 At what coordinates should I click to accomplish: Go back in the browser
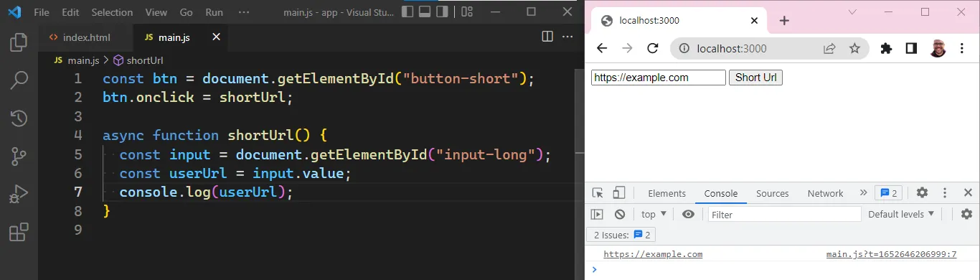pyautogui.click(x=602, y=48)
